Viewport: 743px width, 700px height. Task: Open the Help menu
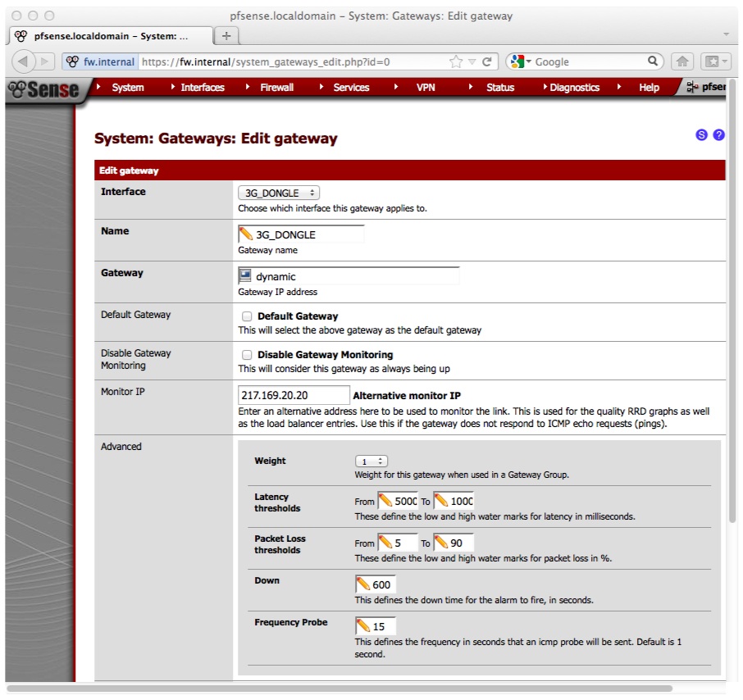(x=649, y=87)
